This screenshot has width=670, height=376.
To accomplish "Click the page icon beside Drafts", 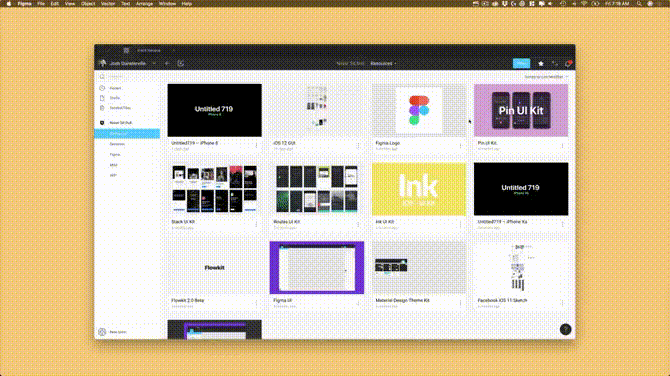I will [x=102, y=98].
